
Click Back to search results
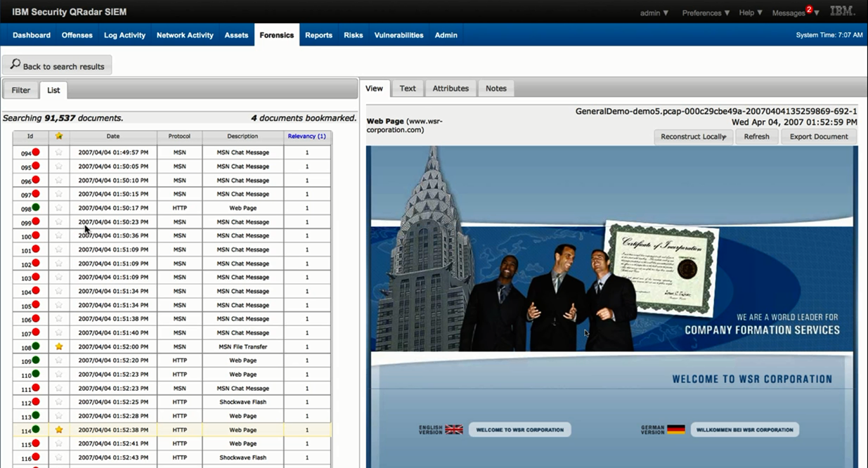[57, 65]
